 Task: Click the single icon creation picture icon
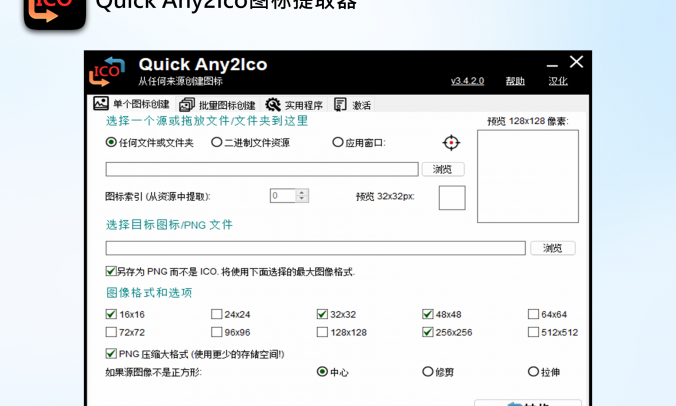coord(101,103)
